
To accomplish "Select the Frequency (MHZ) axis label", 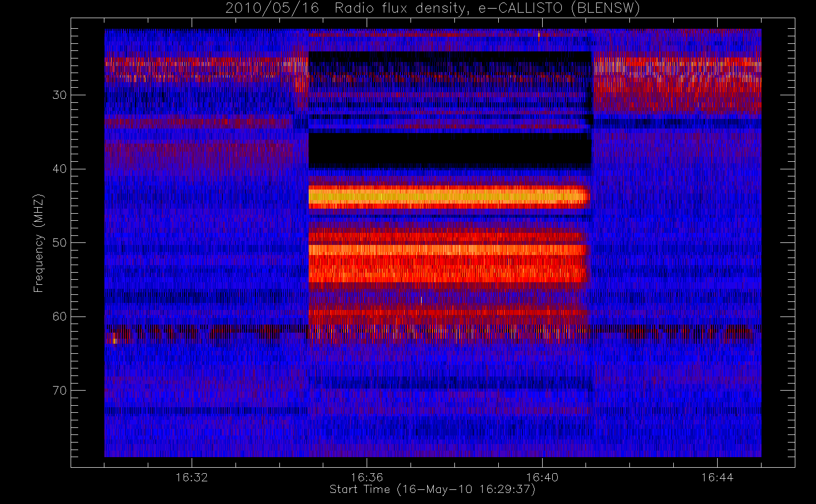I will [x=39, y=243].
